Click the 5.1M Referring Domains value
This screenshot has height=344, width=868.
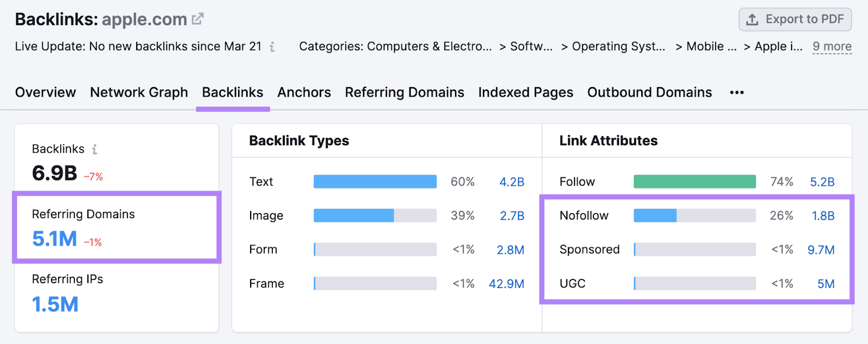(x=55, y=239)
